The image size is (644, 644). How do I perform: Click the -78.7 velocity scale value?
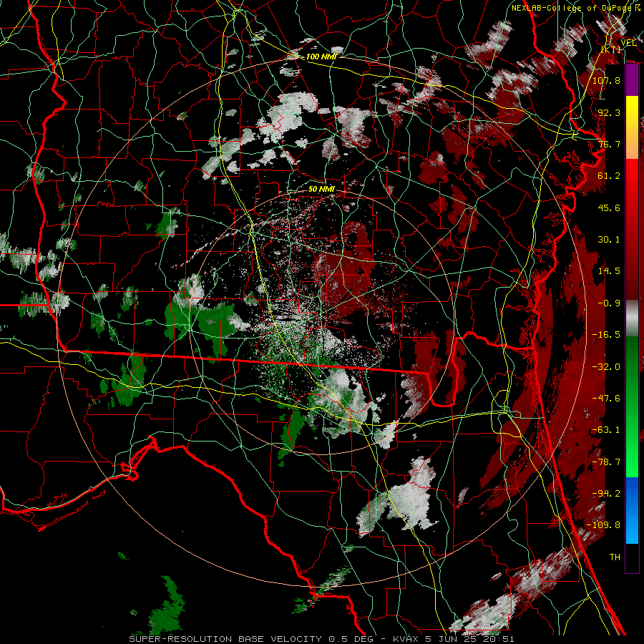point(606,462)
